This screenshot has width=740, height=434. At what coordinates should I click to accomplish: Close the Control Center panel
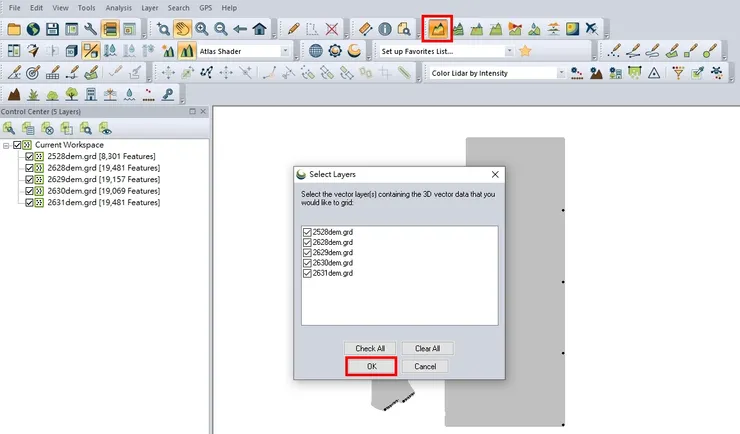tap(203, 111)
